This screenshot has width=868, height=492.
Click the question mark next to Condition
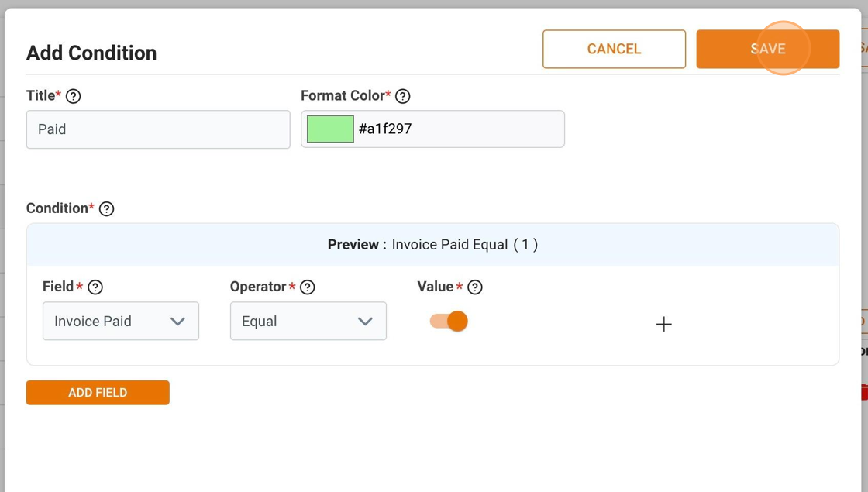(x=107, y=208)
